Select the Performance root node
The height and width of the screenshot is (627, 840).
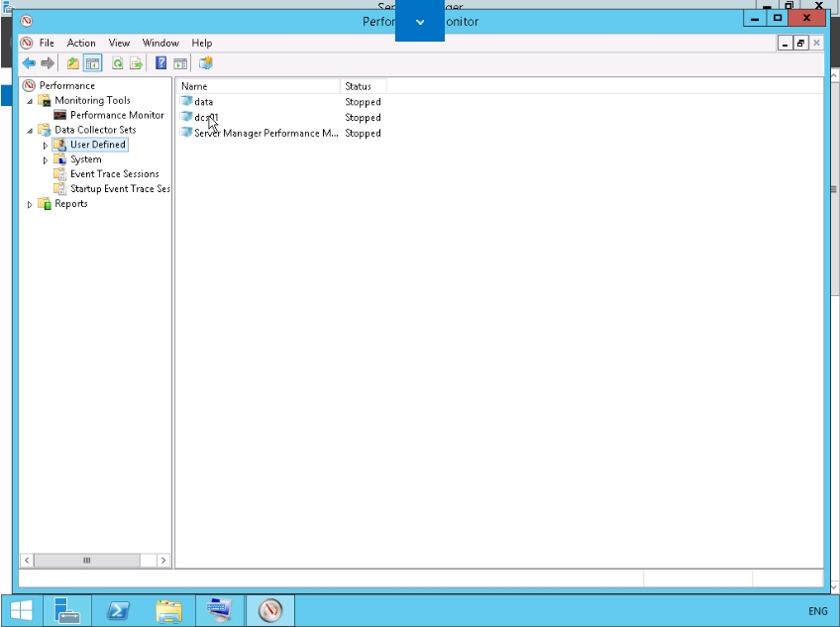point(67,86)
